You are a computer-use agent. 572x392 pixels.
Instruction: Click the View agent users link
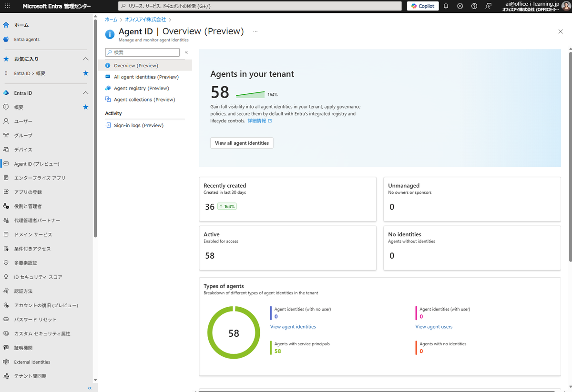(433, 327)
